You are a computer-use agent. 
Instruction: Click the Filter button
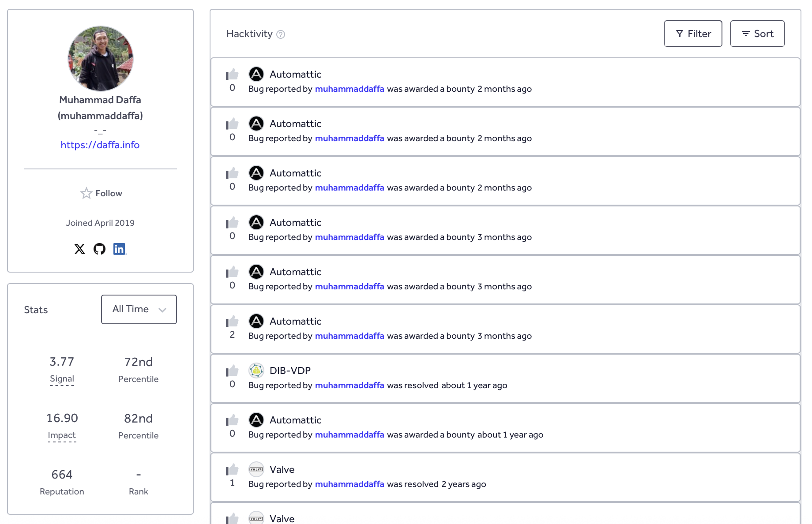693,34
